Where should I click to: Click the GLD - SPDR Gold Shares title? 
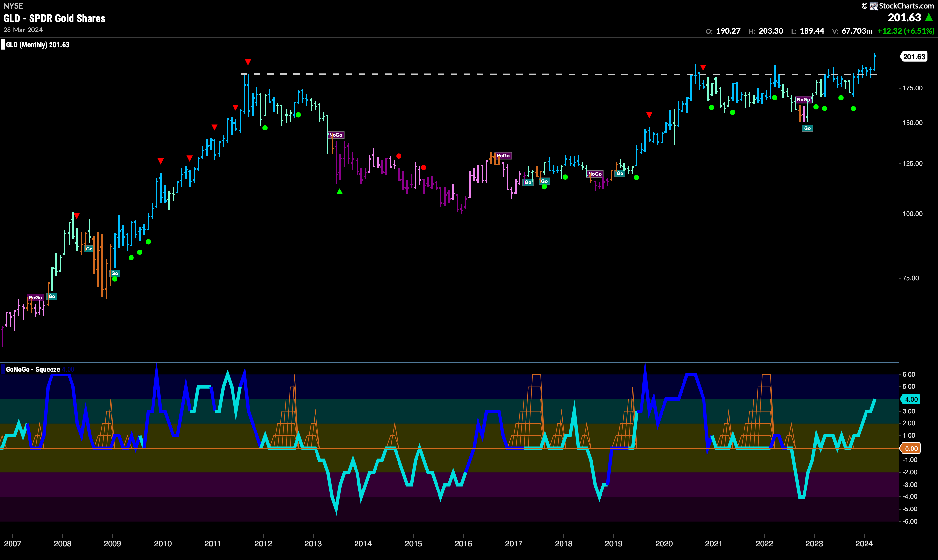coord(54,18)
